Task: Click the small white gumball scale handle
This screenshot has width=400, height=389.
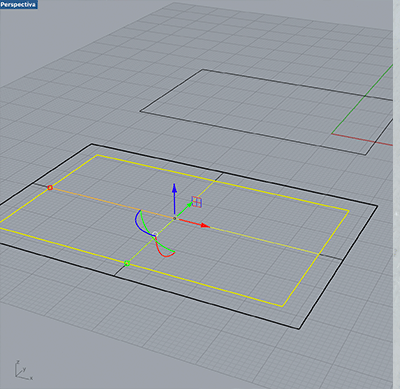Action: point(155,234)
